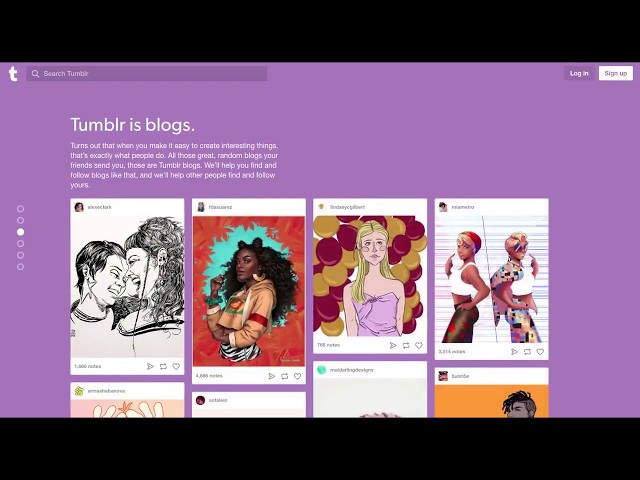Click the Tumblr logo icon
The width and height of the screenshot is (640, 480).
(x=13, y=73)
